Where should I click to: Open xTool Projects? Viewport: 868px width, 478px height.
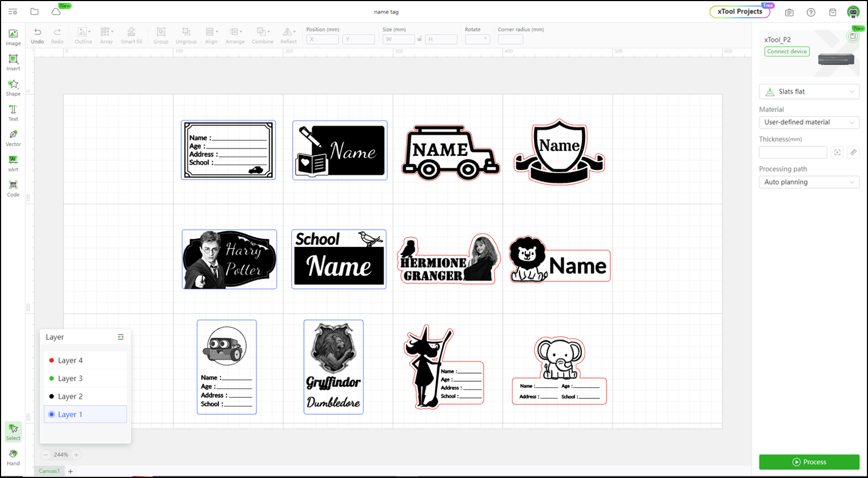click(740, 11)
